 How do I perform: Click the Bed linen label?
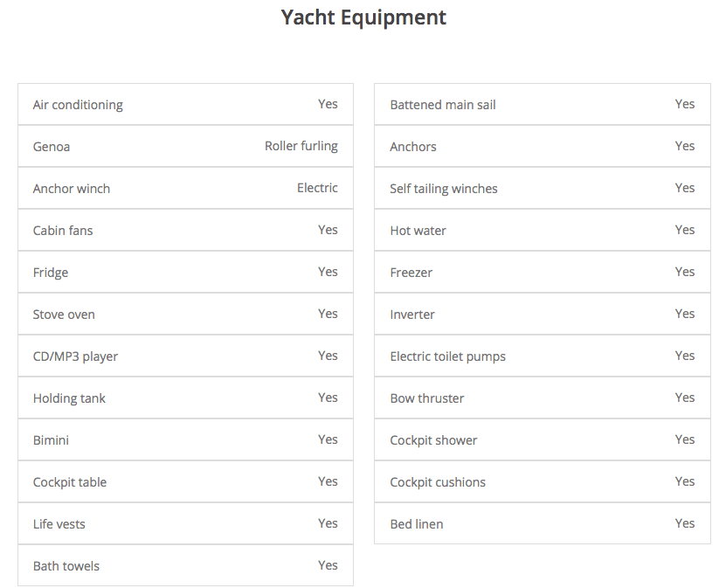point(417,524)
